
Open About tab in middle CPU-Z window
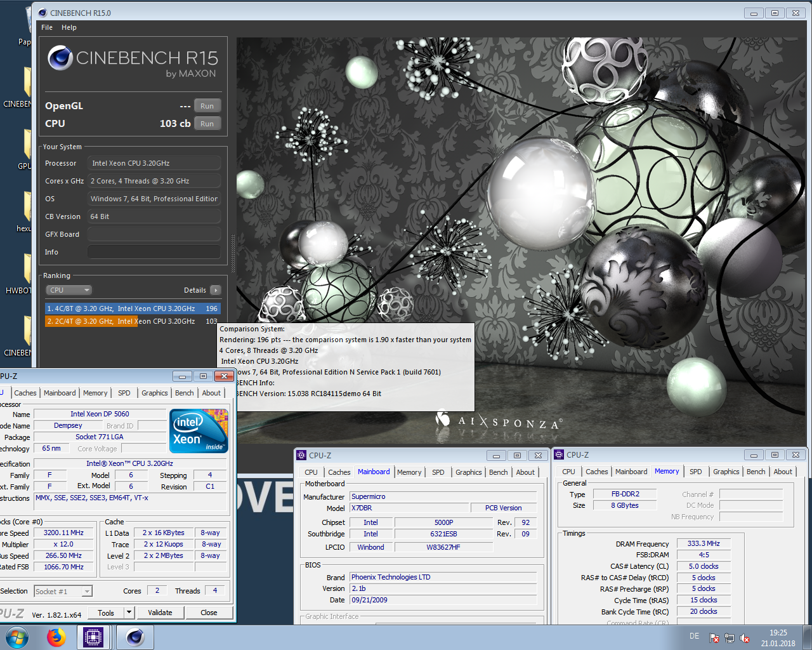coord(525,472)
